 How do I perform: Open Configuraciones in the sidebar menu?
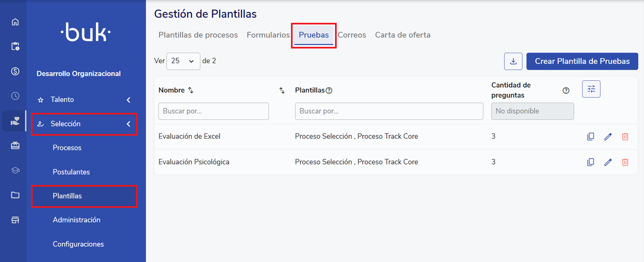[x=78, y=244]
